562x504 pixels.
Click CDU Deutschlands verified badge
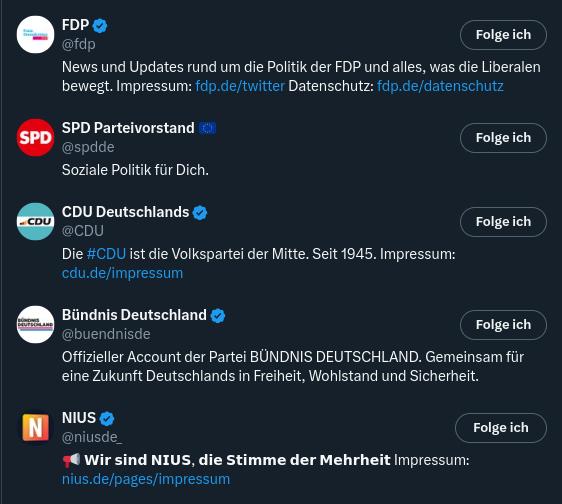200,213
